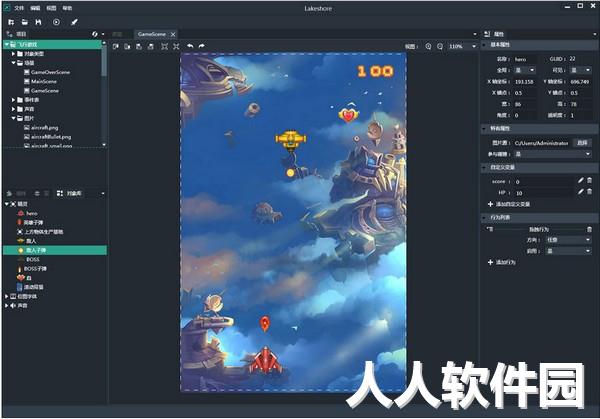Click the HP value field showing 10
The image size is (600, 419).
(x=544, y=193)
